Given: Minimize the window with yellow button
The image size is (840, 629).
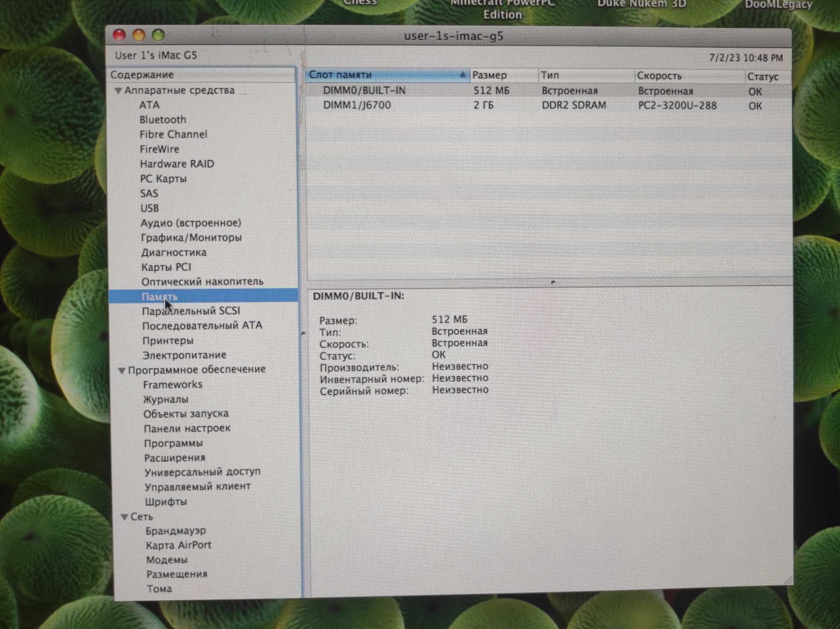Looking at the screenshot, I should coord(139,35).
